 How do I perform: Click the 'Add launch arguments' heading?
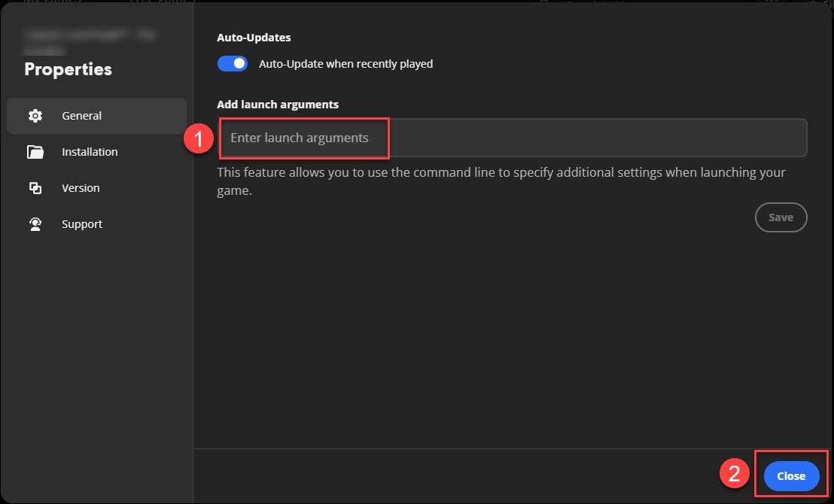tap(278, 105)
